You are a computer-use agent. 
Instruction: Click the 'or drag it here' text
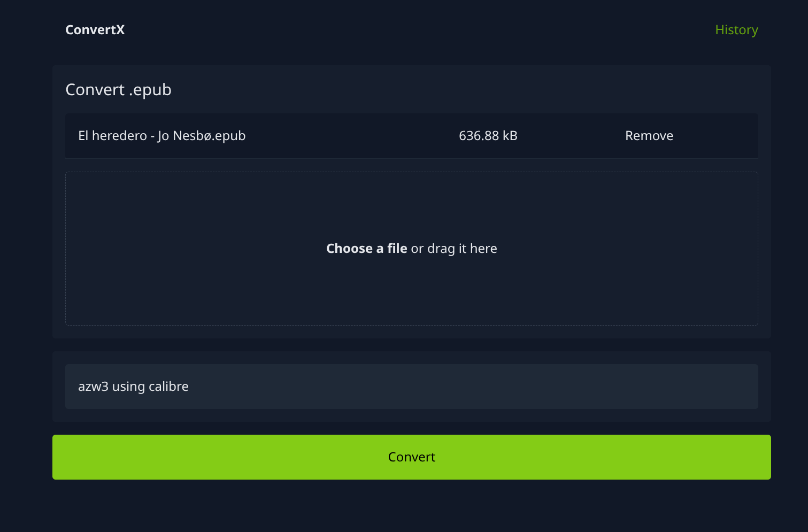pos(454,249)
